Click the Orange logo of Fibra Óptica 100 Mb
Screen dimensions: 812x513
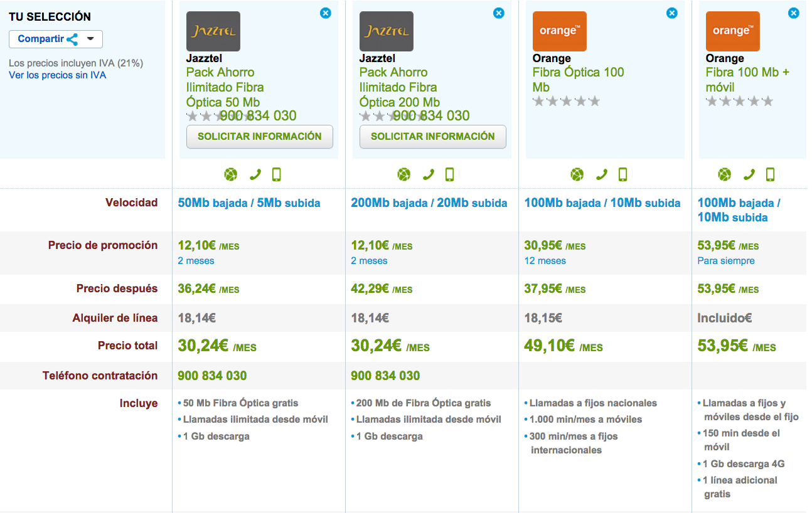coord(560,31)
